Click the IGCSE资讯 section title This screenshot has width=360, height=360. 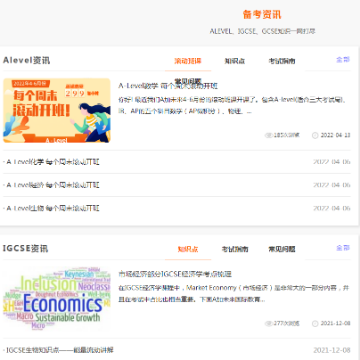25,249
